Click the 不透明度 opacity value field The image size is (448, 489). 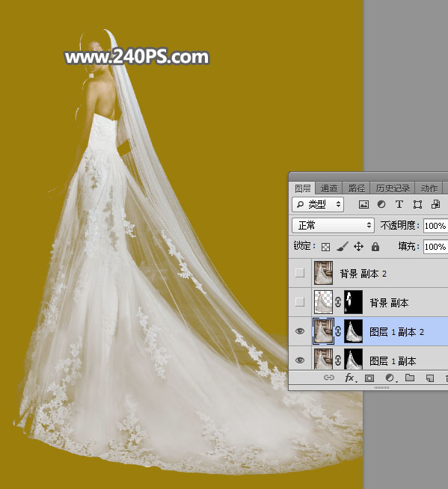(x=435, y=226)
